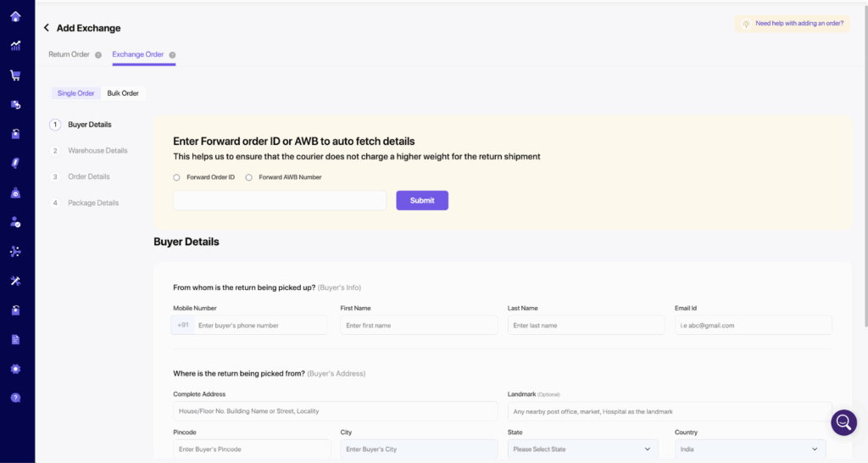The height and width of the screenshot is (463, 868).
Task: Click the page's vertical scrollbar
Action: (865, 170)
